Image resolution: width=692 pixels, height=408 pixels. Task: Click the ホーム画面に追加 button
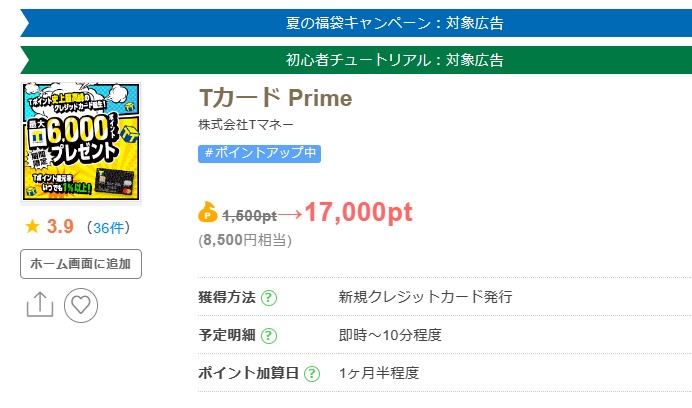(81, 264)
